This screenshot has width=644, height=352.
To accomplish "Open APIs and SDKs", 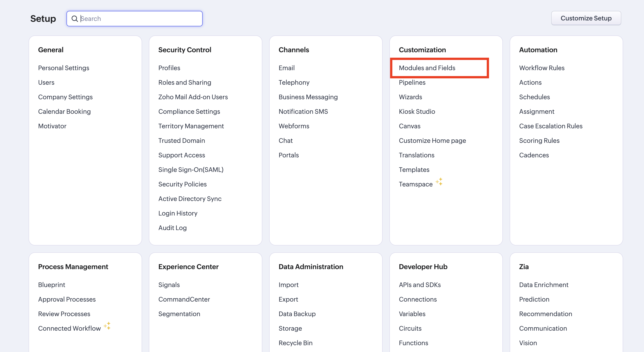I will point(420,285).
